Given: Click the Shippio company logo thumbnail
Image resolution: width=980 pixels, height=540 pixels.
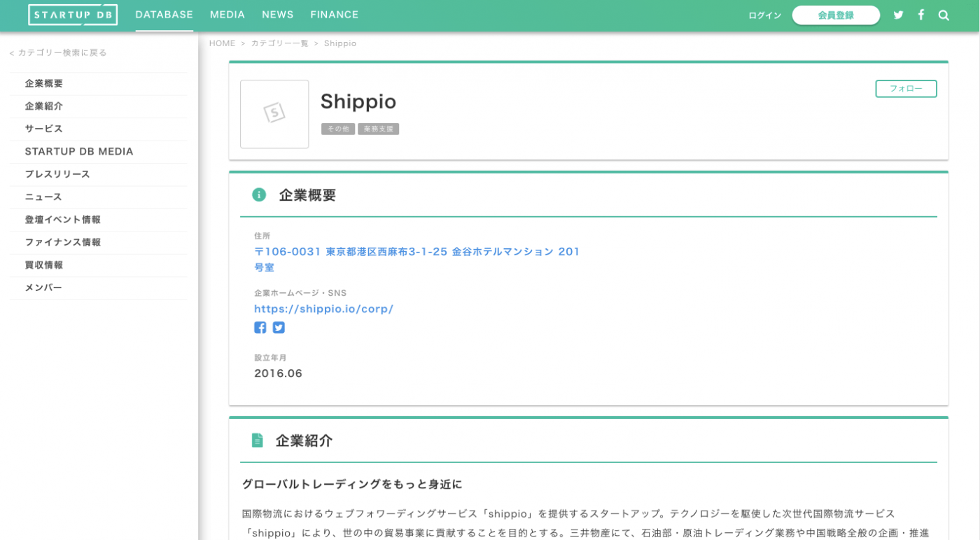Looking at the screenshot, I should [x=274, y=114].
